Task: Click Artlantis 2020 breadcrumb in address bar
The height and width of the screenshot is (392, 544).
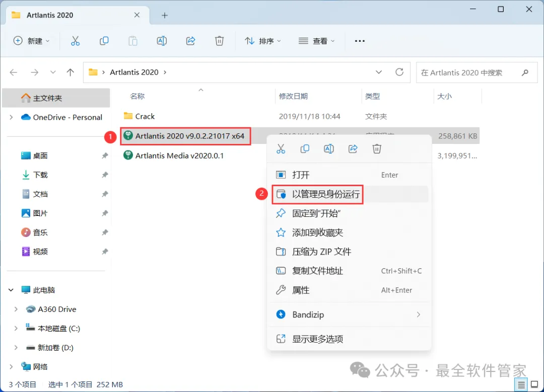Action: point(134,72)
